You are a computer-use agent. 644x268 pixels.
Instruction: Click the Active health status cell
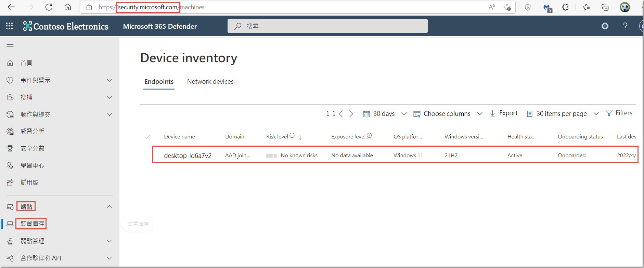pos(515,156)
